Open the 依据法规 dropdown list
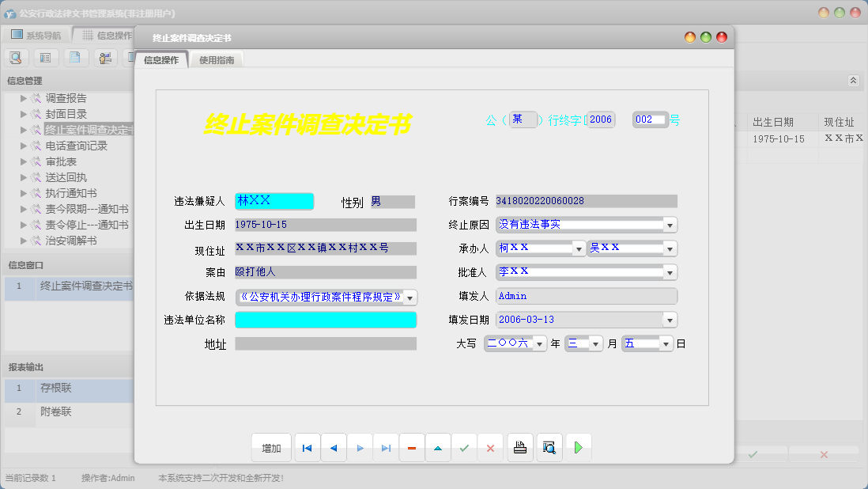The image size is (868, 489). pyautogui.click(x=410, y=298)
